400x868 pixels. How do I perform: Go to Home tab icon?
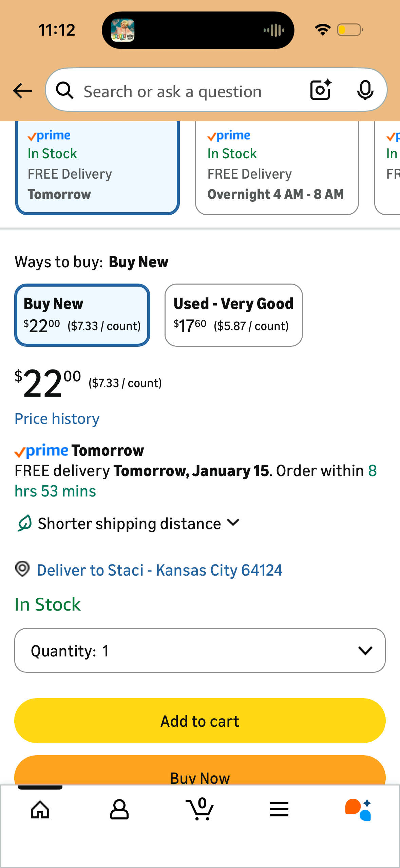tap(40, 810)
